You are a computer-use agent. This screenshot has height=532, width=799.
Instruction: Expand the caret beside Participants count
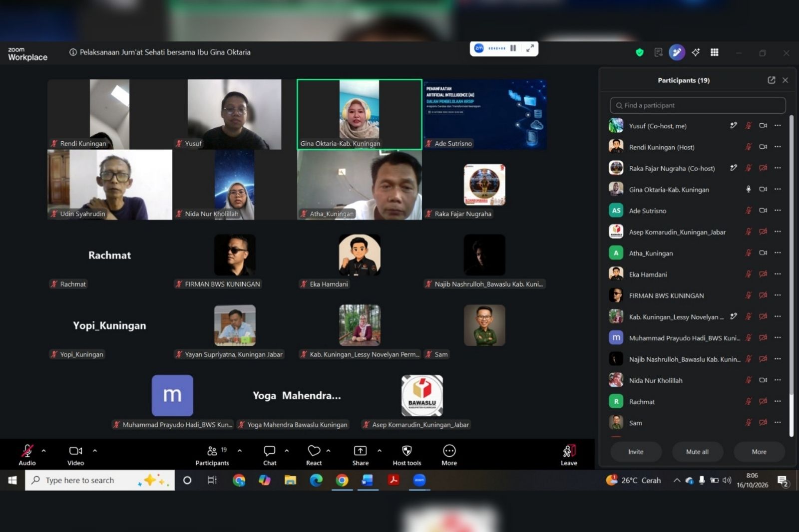pos(240,451)
